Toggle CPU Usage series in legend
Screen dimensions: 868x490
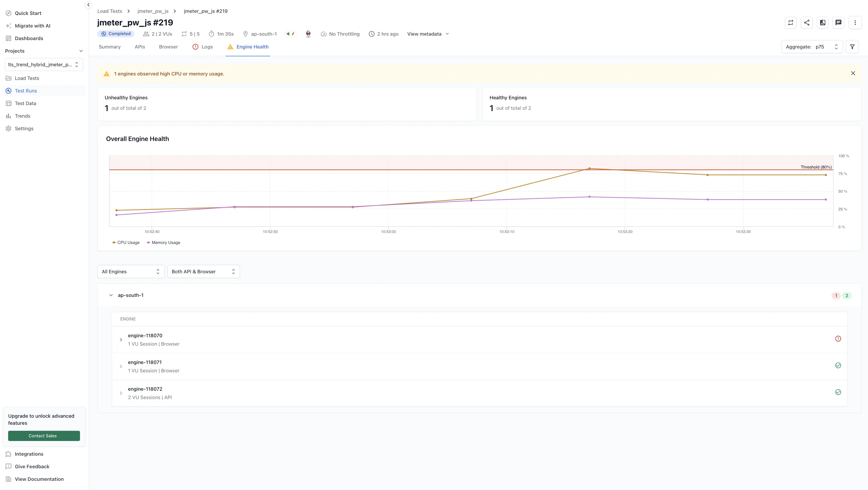pos(126,242)
